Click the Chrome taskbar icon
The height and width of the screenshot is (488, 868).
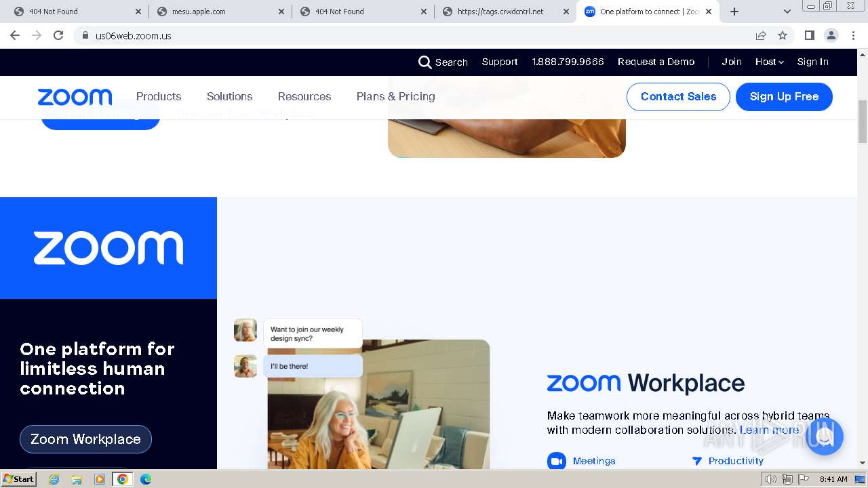[x=123, y=479]
